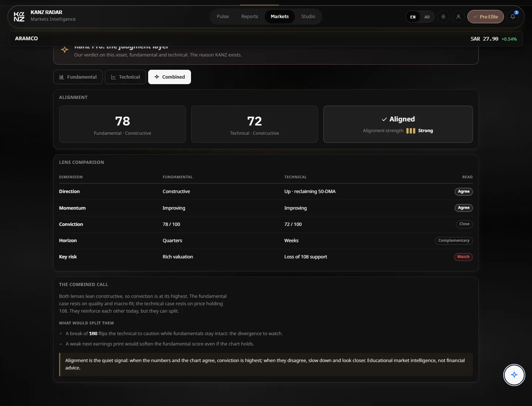
Task: Click the +0.54% change value
Action: [509, 39]
